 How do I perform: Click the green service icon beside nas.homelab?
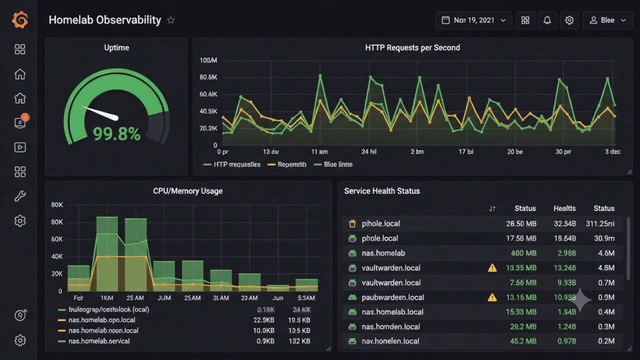(352, 253)
